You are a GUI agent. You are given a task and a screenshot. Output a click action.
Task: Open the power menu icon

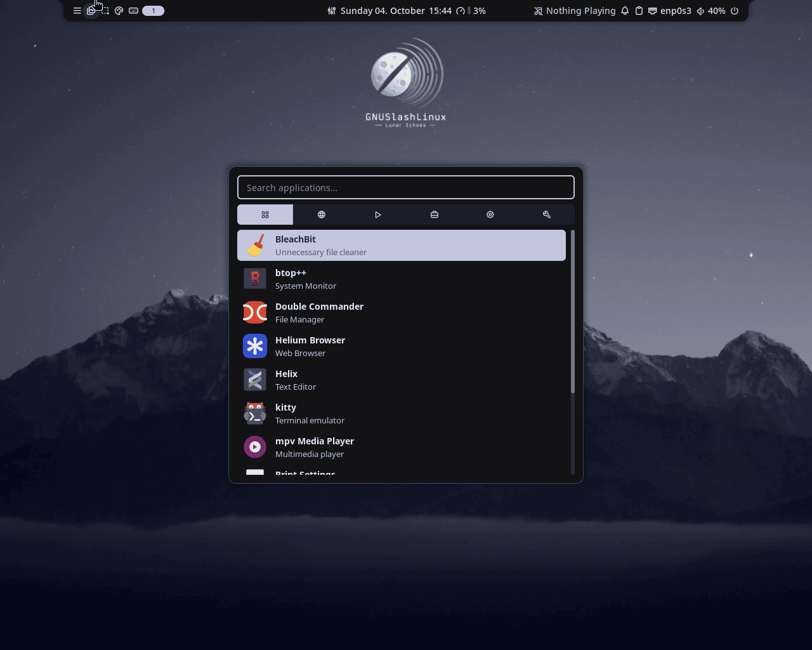click(735, 11)
